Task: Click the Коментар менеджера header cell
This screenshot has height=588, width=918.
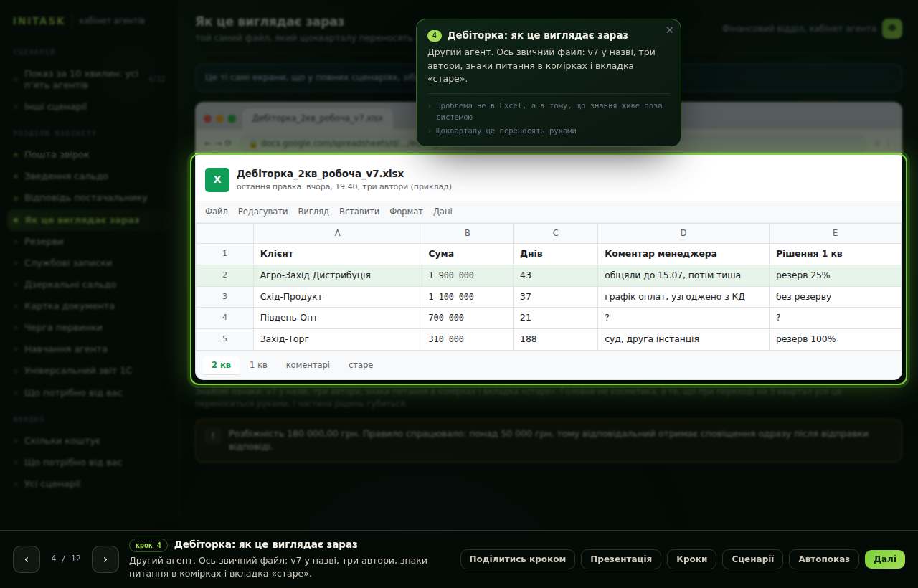Action: click(x=683, y=254)
